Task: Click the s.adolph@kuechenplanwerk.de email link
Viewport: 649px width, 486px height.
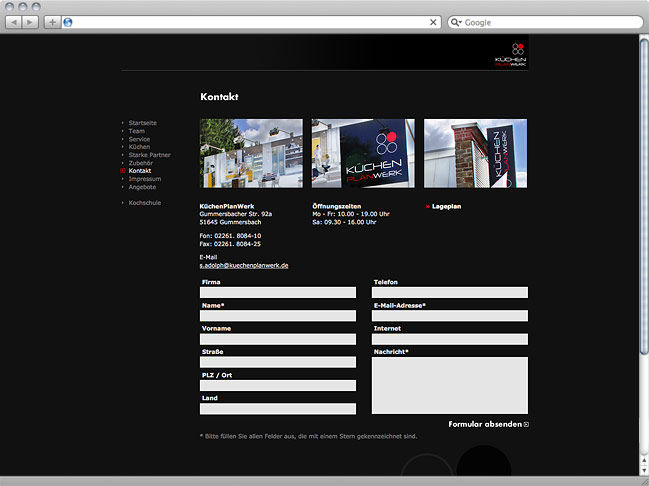Action: 244,266
